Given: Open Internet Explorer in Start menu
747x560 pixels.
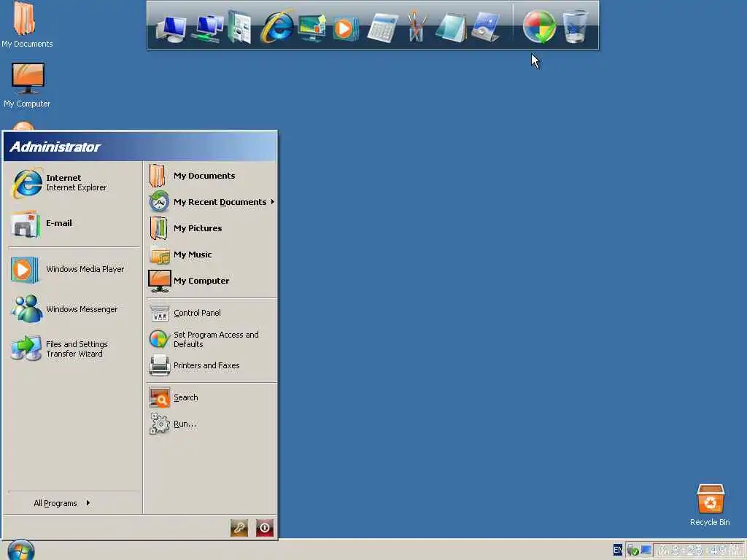Looking at the screenshot, I should click(74, 183).
